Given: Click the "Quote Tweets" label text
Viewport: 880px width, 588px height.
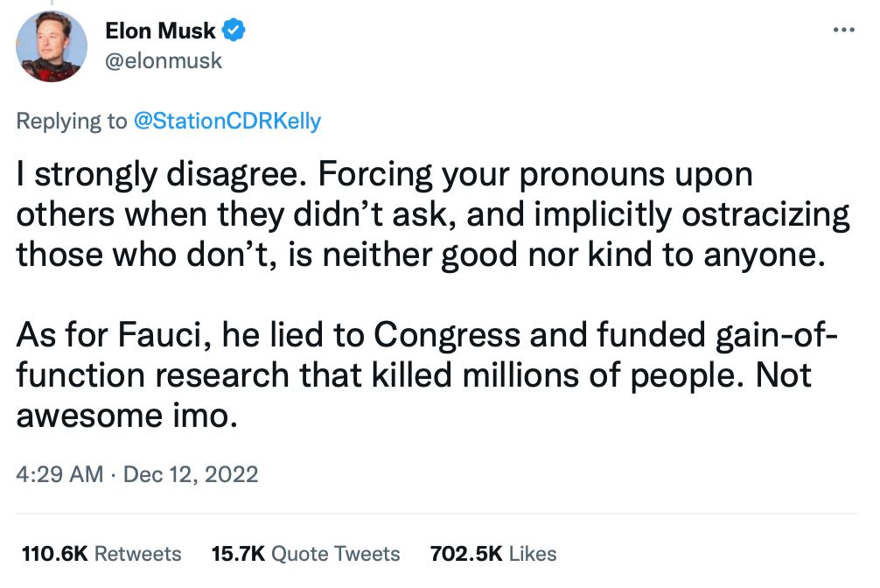Looking at the screenshot, I should 335,553.
